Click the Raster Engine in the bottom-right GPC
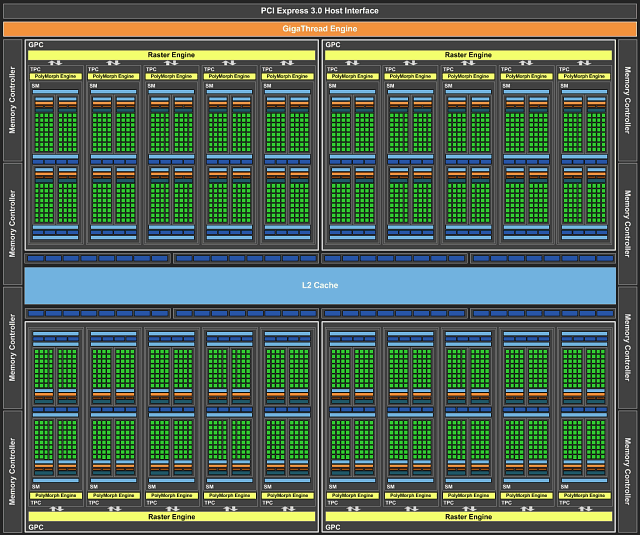The width and height of the screenshot is (640, 535). [x=468, y=517]
